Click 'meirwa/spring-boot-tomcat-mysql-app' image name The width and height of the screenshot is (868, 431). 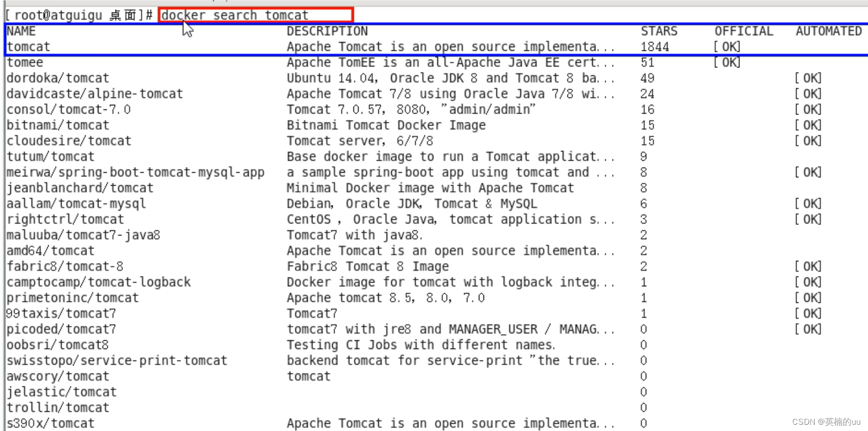point(136,172)
